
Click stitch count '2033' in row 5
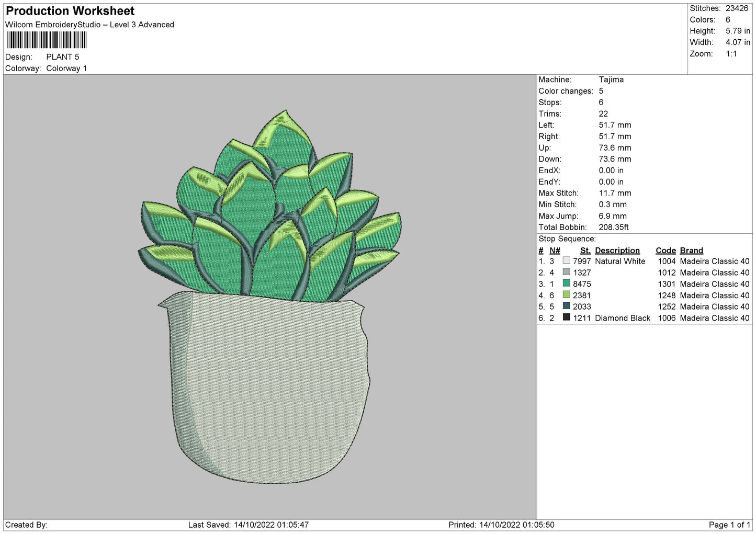(582, 307)
